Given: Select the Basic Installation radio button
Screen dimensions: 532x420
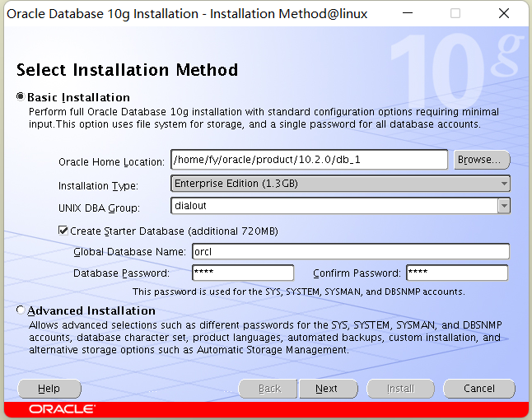Looking at the screenshot, I should pos(21,97).
